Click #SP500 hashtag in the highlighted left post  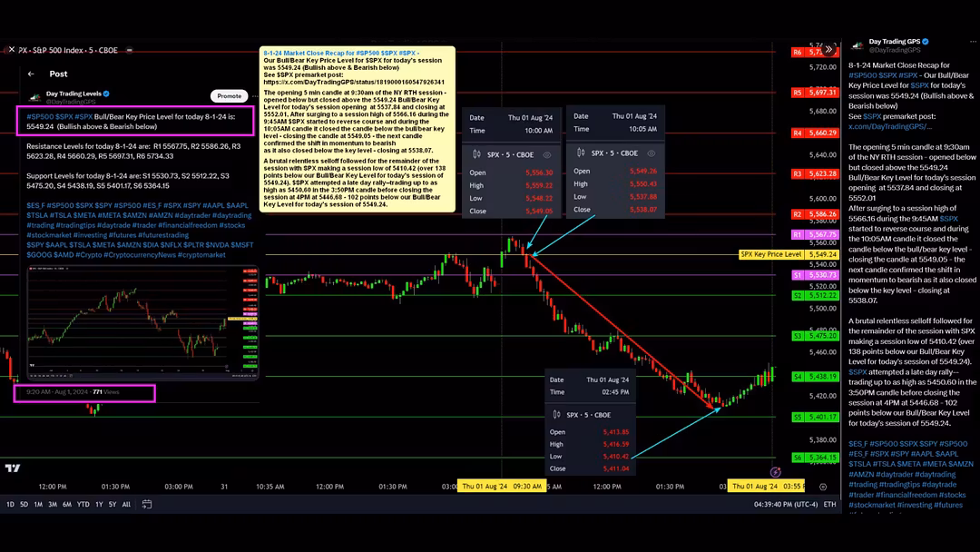40,116
